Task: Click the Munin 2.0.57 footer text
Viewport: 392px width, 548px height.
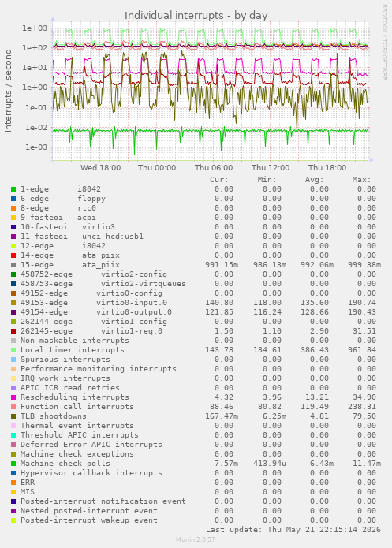Action: [196, 539]
